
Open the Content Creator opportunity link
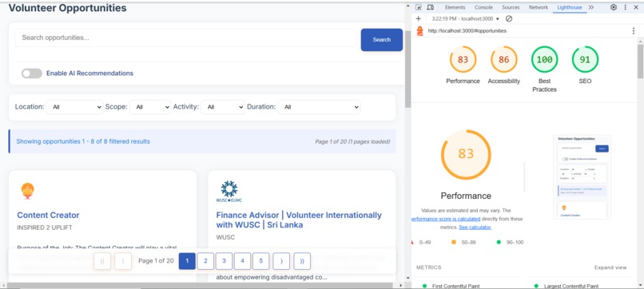click(48, 215)
